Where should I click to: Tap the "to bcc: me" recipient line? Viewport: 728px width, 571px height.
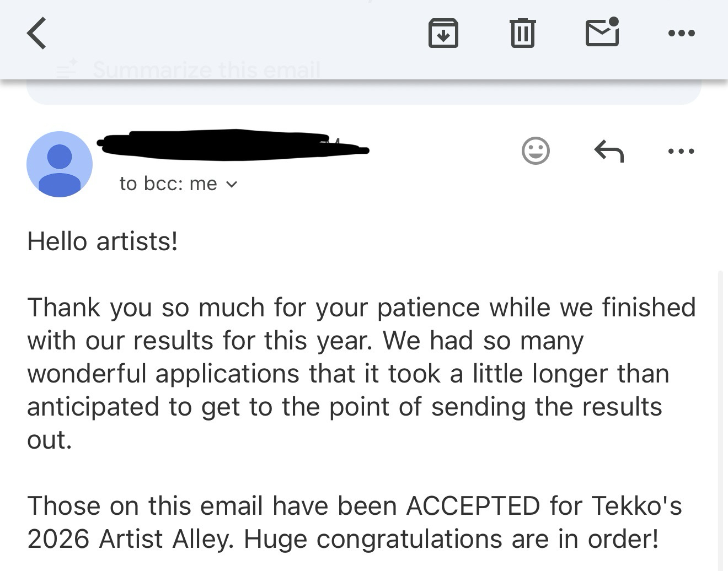(x=168, y=184)
